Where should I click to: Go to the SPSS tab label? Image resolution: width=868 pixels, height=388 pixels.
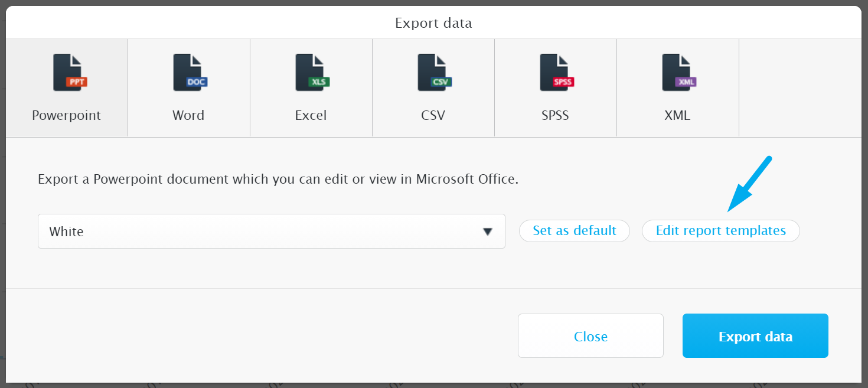tap(555, 115)
